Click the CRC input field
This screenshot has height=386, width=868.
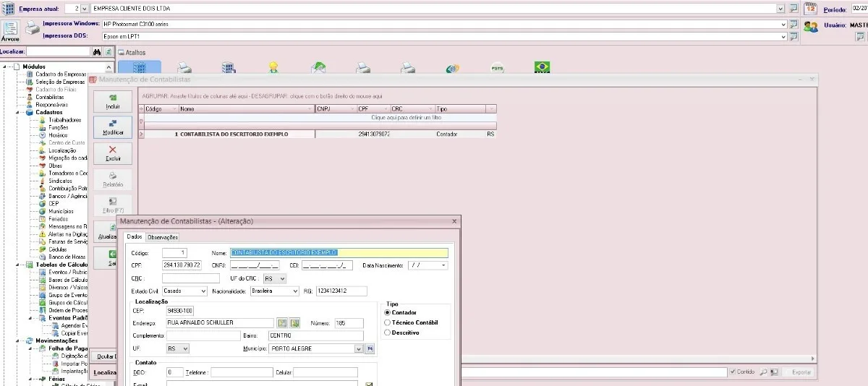(191, 278)
